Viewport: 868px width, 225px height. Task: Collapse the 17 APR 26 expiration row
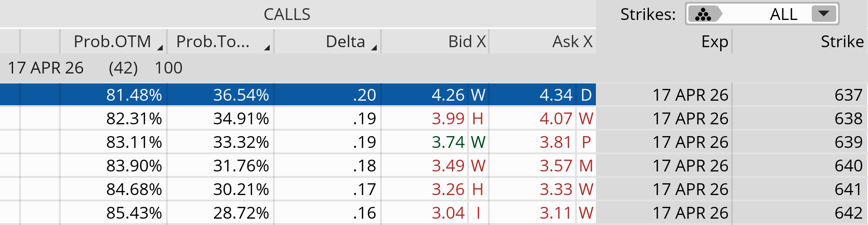[x=46, y=68]
